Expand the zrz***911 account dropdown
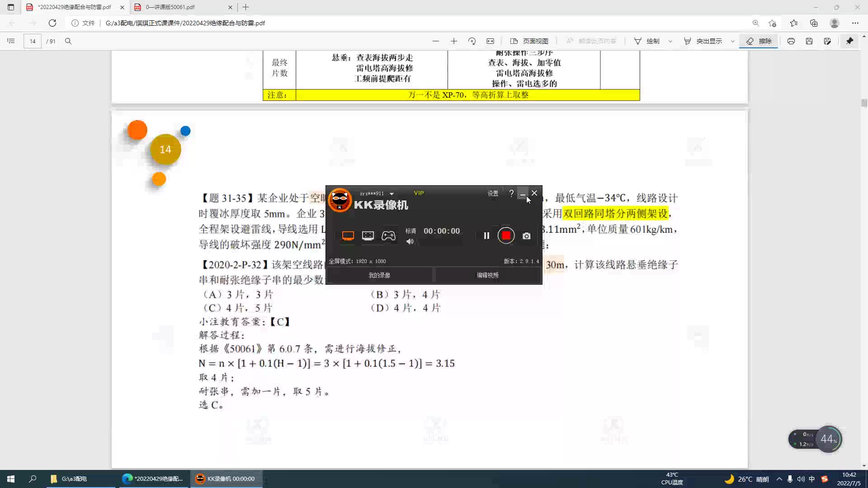The width and height of the screenshot is (868, 488). tap(392, 194)
